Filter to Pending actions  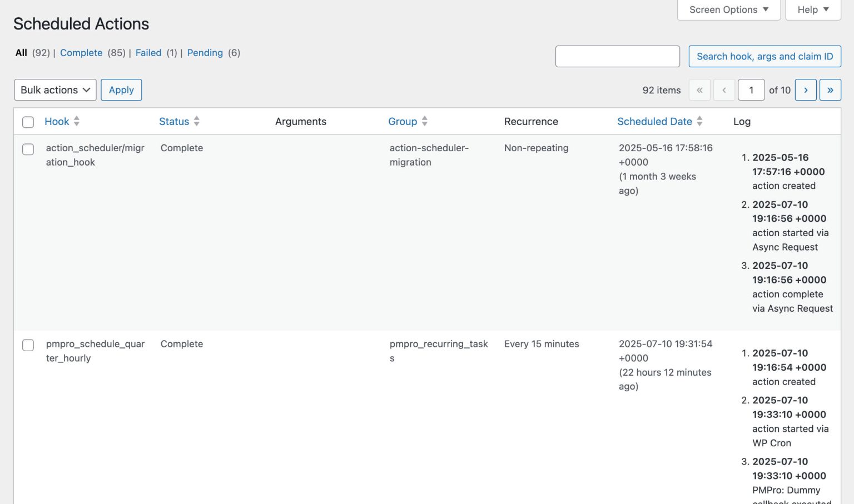coord(205,53)
